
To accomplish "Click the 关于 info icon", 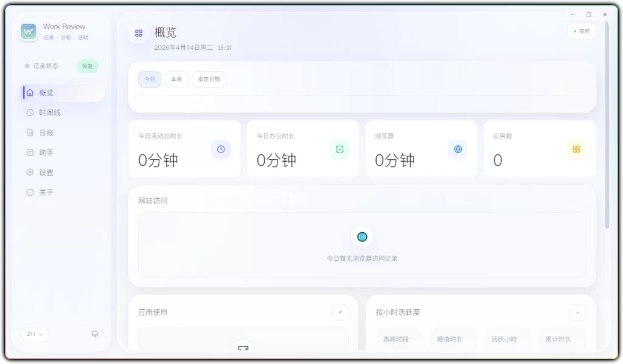I will [30, 192].
